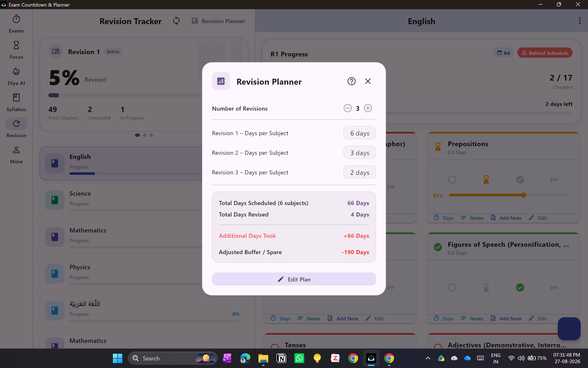This screenshot has height=368, width=588.
Task: Go to the second revision carousel dot
Action: (145, 135)
